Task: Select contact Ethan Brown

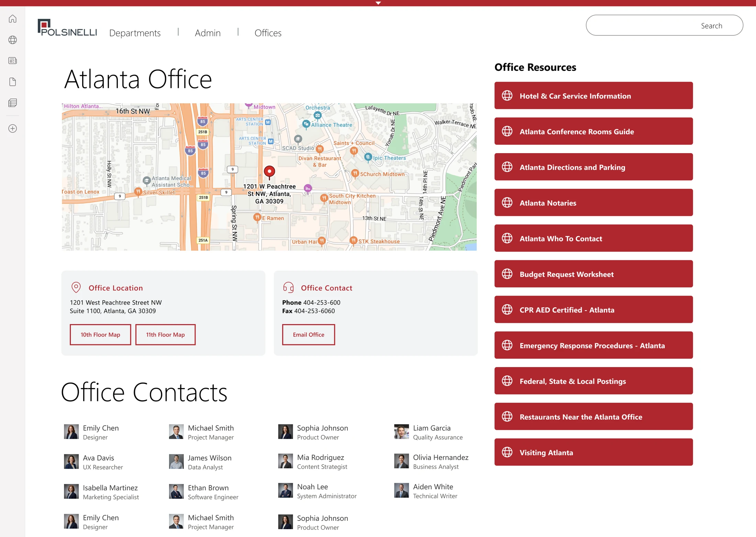Action: click(203, 492)
